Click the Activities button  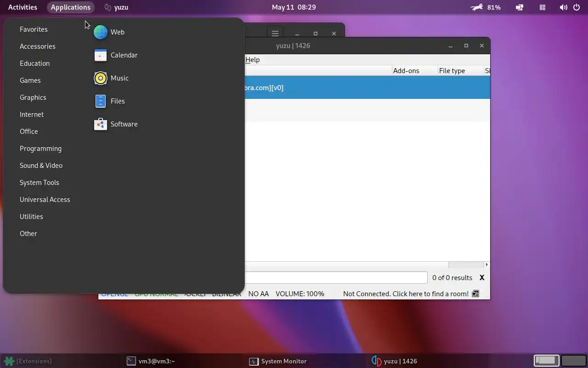click(23, 7)
